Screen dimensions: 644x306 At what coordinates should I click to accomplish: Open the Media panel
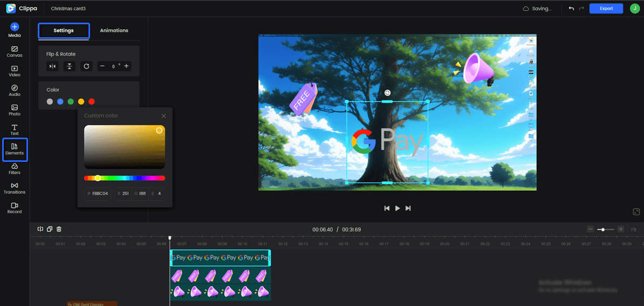pos(15,30)
